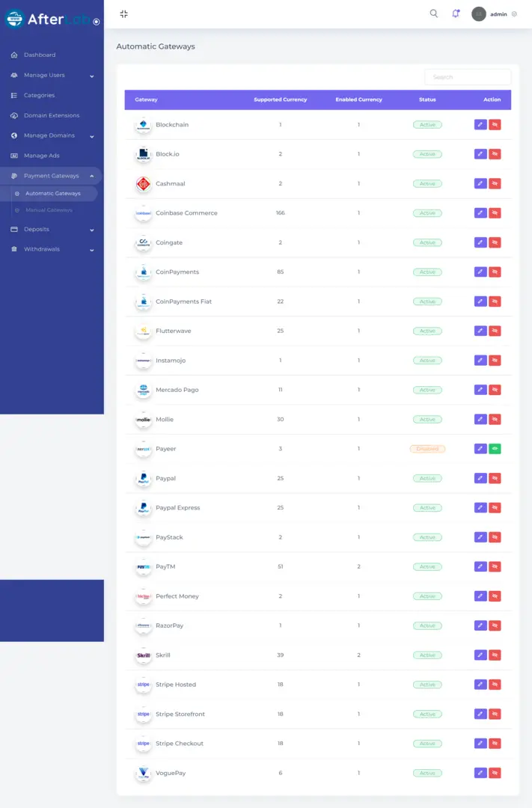Edit the CoinPayments Fiat gateway

(480, 302)
